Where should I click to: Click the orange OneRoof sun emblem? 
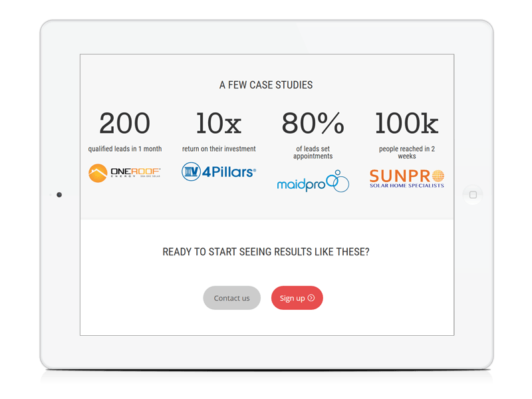[98, 173]
